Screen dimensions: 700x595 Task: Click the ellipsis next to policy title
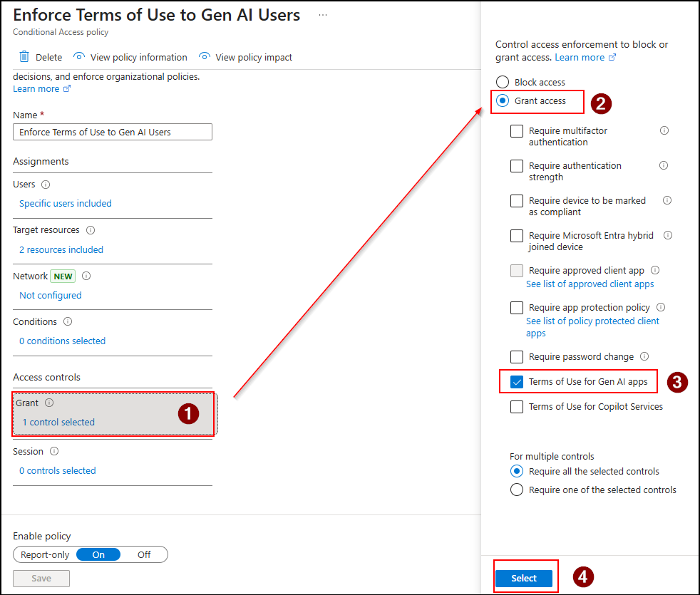coord(323,15)
